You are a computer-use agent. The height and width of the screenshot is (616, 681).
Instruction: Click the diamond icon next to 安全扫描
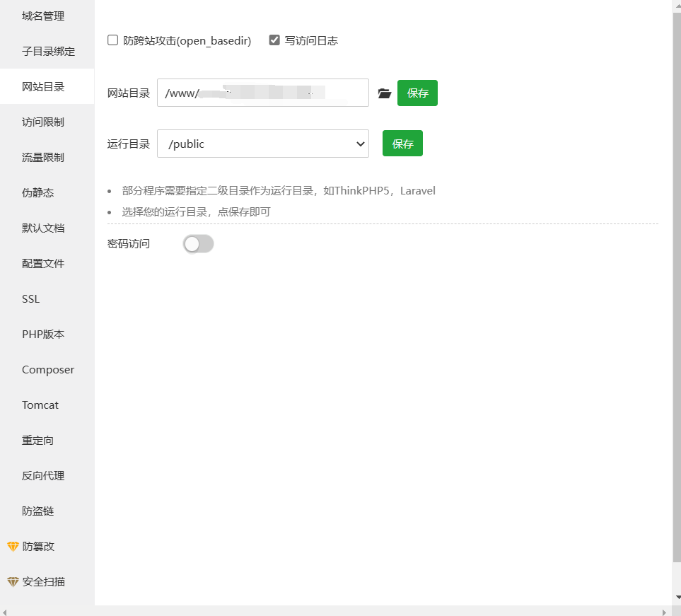coord(13,582)
